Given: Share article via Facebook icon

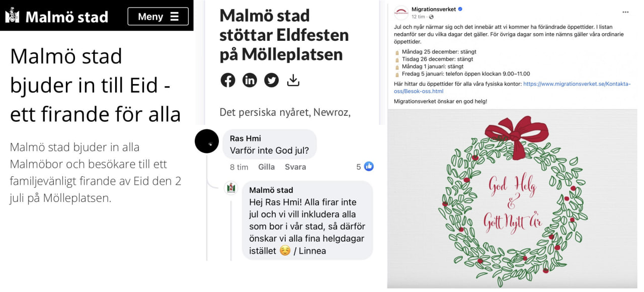Looking at the screenshot, I should [x=228, y=80].
